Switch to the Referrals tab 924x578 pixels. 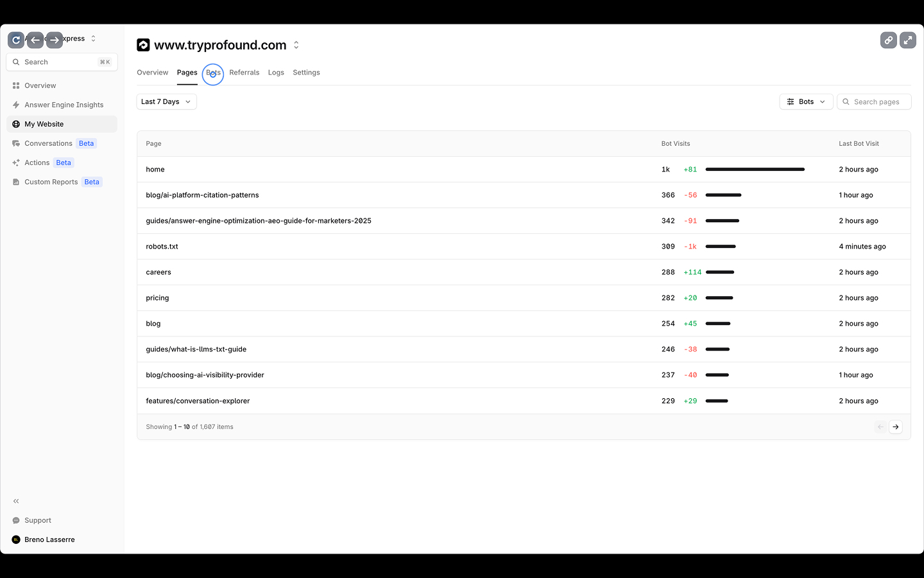(244, 73)
